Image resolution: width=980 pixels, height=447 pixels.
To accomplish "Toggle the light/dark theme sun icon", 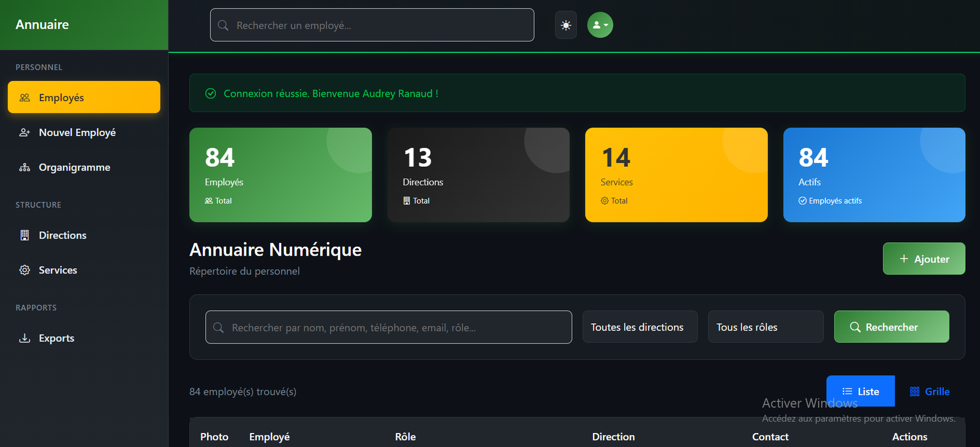I will pyautogui.click(x=566, y=25).
